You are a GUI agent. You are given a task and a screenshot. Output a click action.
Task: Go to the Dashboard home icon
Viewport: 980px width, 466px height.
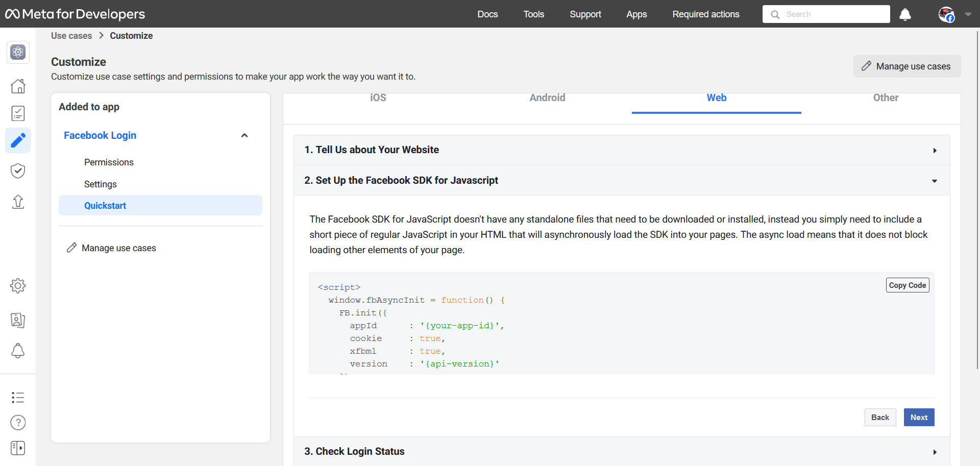click(18, 86)
